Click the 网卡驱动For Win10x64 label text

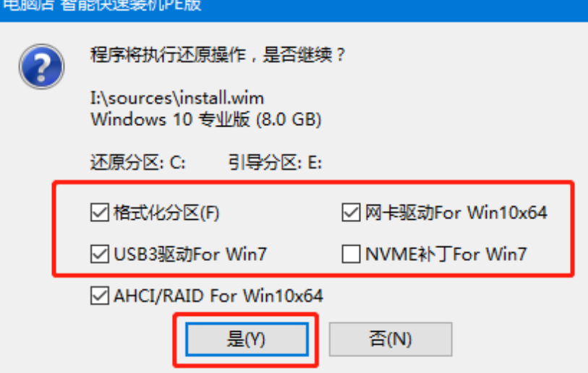point(456,213)
